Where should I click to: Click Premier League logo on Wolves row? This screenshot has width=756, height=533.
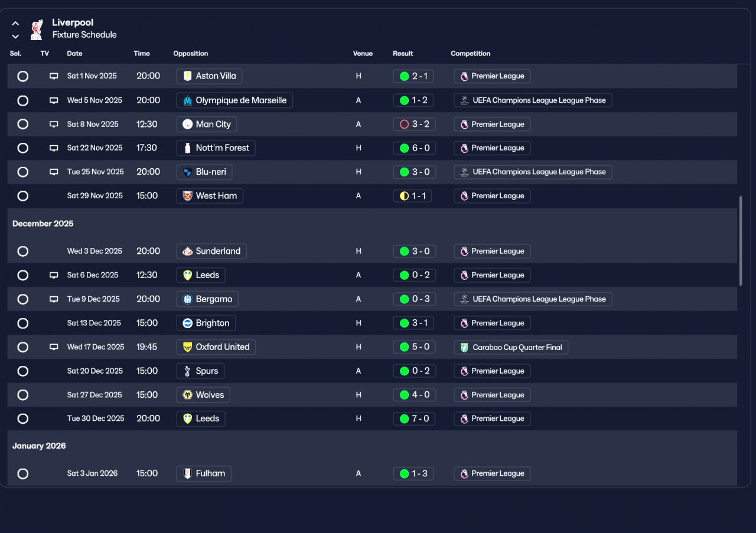pyautogui.click(x=464, y=395)
